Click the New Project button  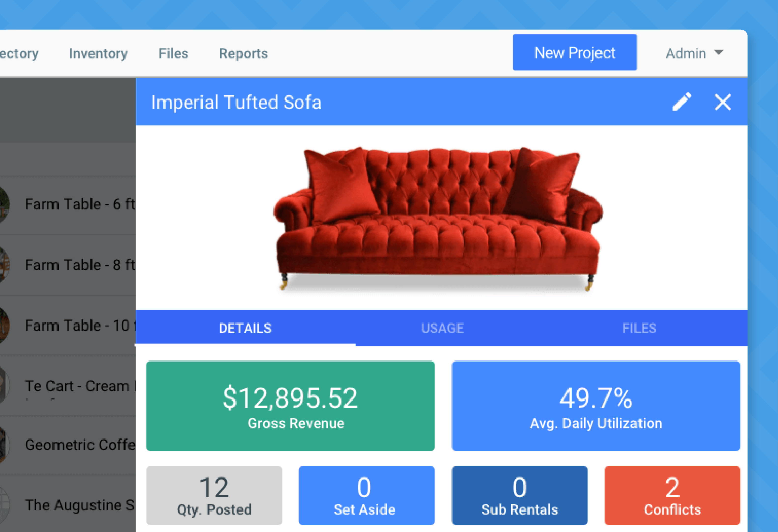click(574, 52)
